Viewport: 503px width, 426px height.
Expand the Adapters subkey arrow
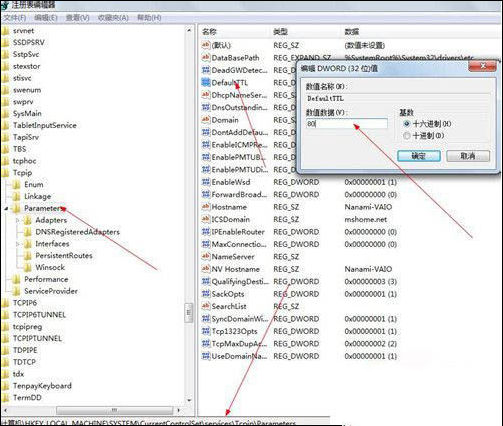point(18,220)
